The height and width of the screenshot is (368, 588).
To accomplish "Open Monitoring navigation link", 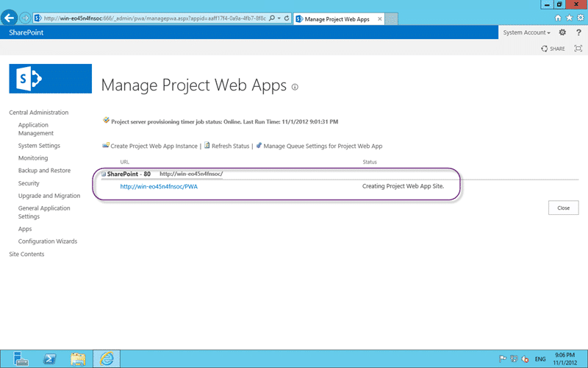I will point(33,158).
